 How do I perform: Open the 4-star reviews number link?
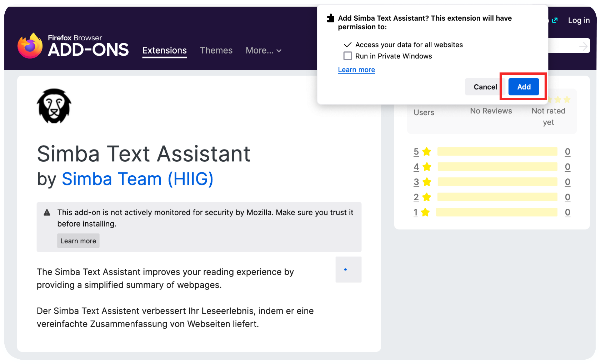(416, 167)
